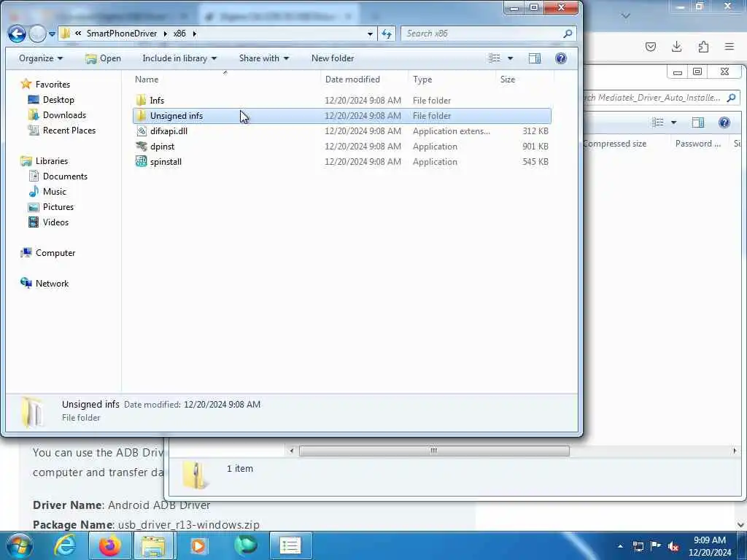Viewport: 747px width, 560px height.
Task: Open Pictures library
Action: (x=58, y=206)
